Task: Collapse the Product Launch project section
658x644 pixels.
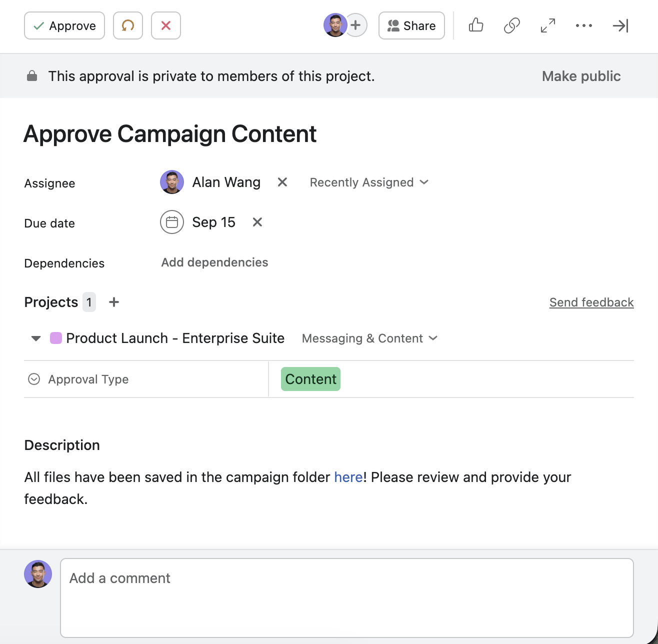Action: (36, 338)
